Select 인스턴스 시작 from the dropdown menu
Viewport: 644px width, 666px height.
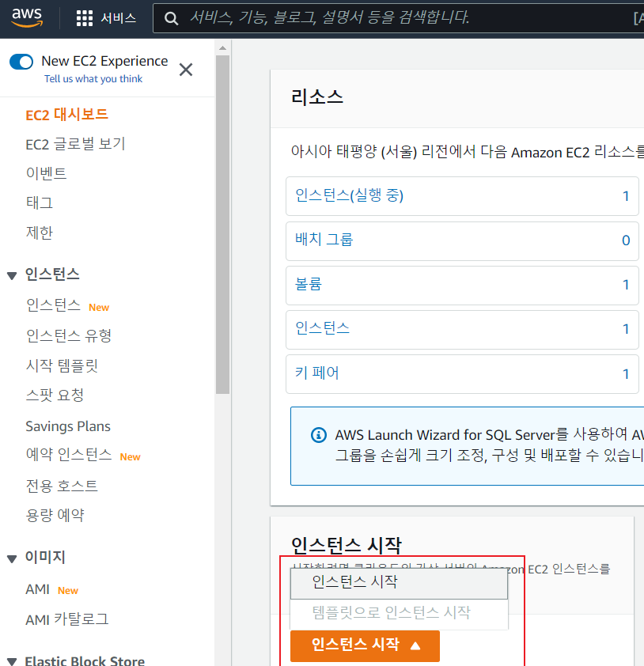coord(399,582)
